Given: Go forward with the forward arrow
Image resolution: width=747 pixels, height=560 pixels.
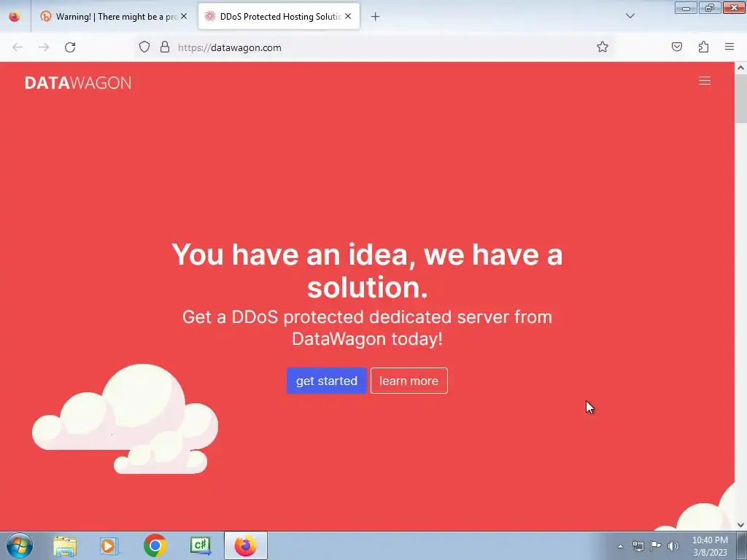Looking at the screenshot, I should pos(44,47).
